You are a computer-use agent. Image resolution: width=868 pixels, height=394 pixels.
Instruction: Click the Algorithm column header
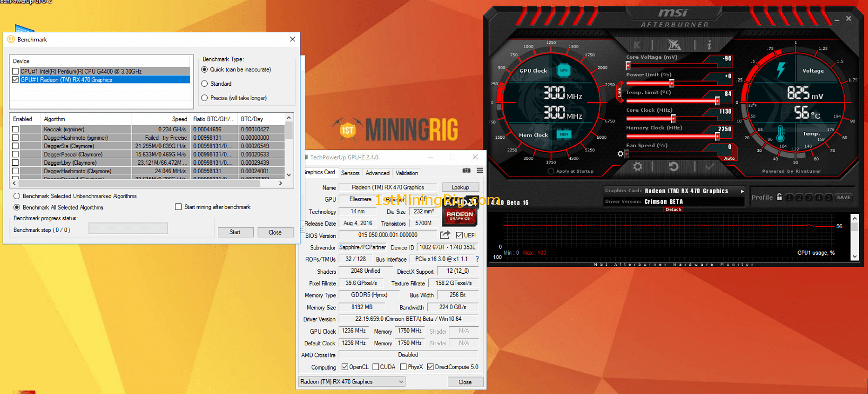86,119
